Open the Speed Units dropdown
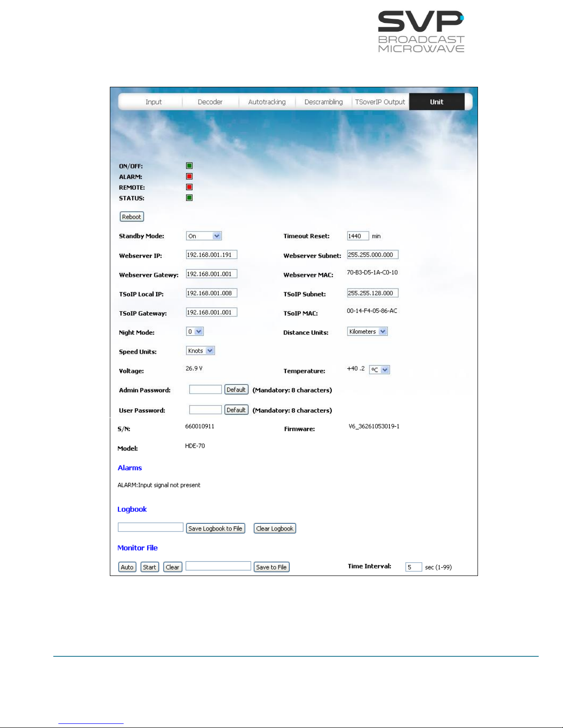563x728 pixels. pyautogui.click(x=200, y=351)
